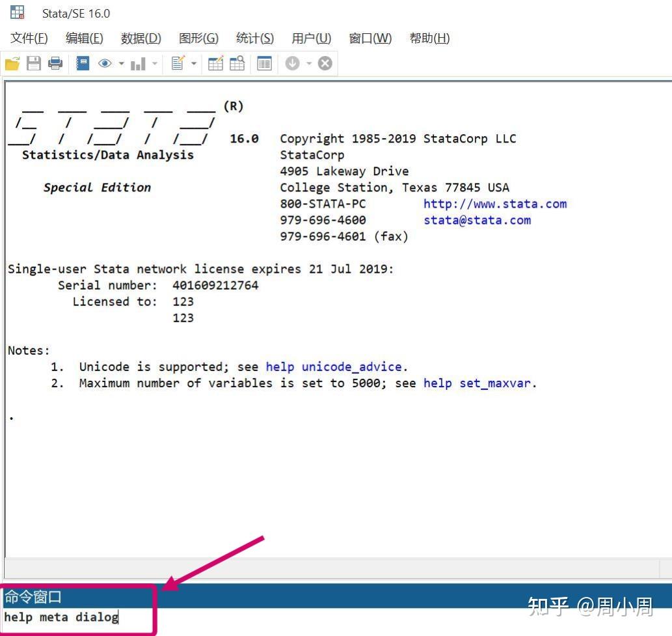Viewport: 672px width, 636px height.
Task: Open the Data Editor (Browse) icon
Action: point(237,64)
